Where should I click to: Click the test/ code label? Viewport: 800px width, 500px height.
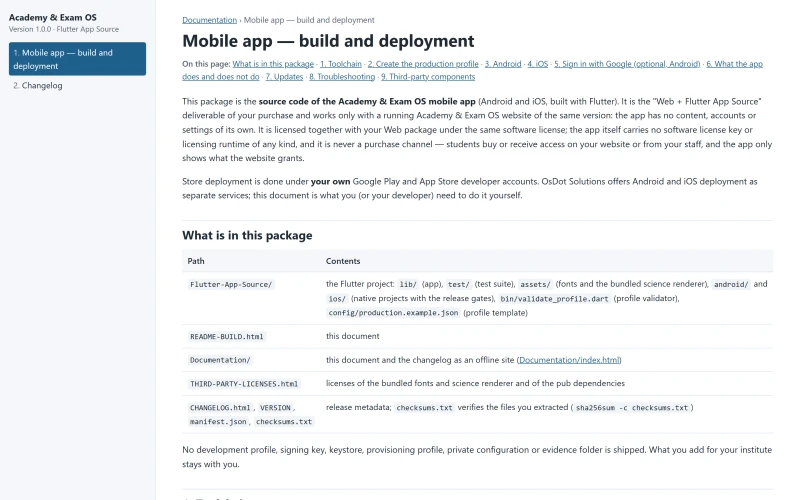(x=458, y=284)
